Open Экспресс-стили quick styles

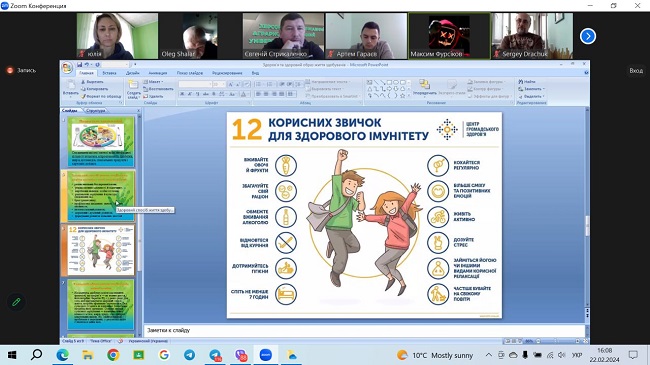click(452, 88)
